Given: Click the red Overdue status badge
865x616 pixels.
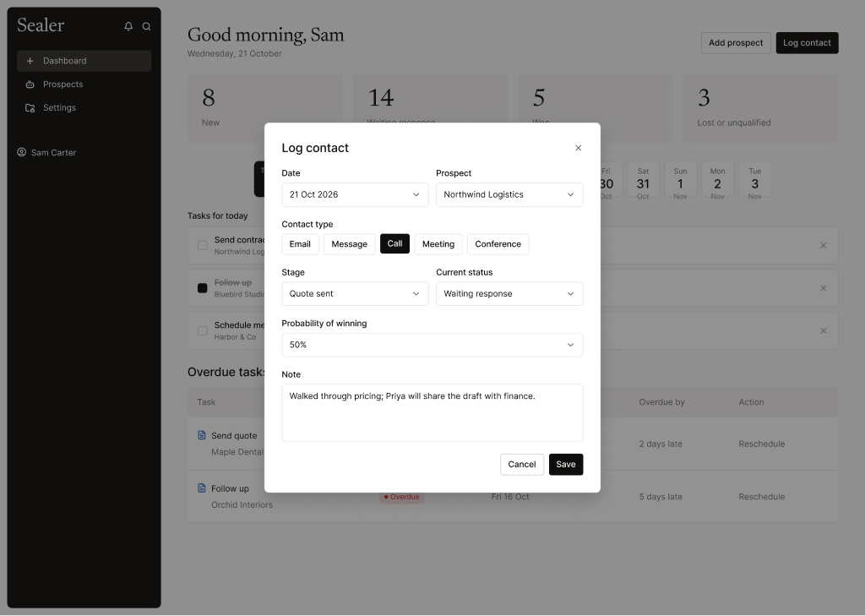Looking at the screenshot, I should coord(402,497).
